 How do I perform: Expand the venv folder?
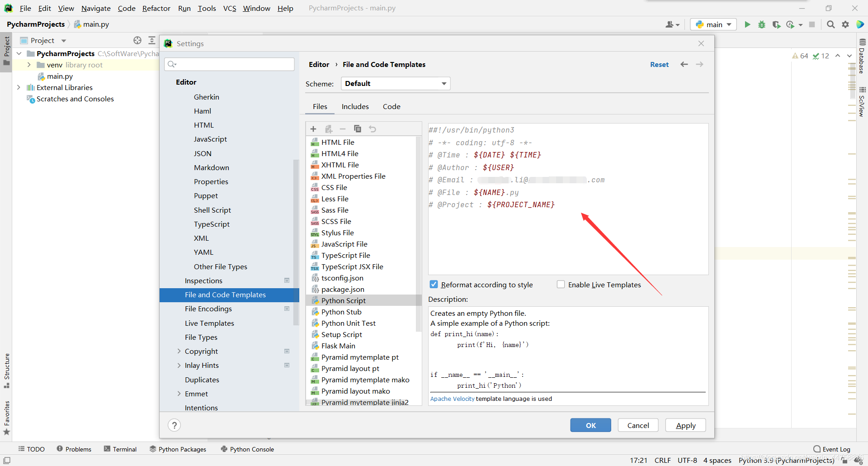point(29,65)
